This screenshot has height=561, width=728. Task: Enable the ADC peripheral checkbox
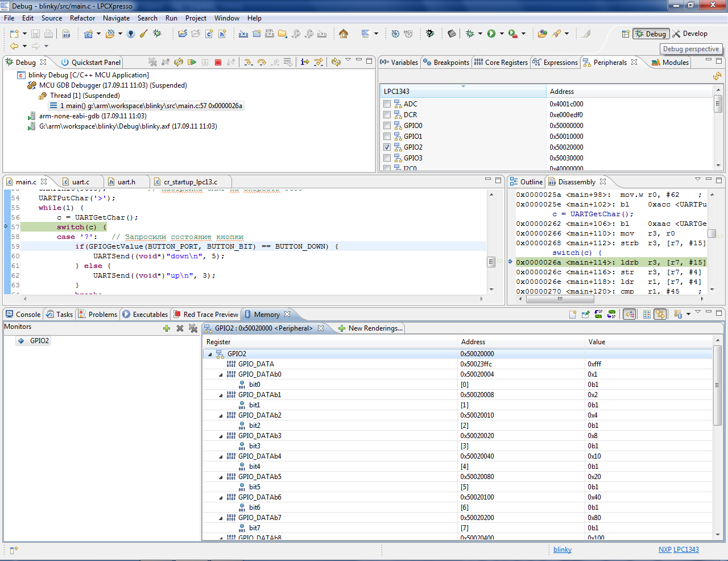click(387, 104)
